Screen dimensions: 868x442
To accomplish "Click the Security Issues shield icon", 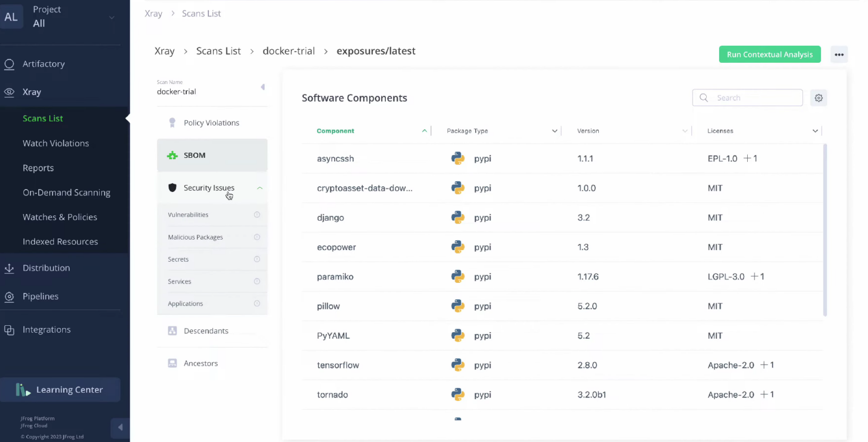I will point(172,188).
